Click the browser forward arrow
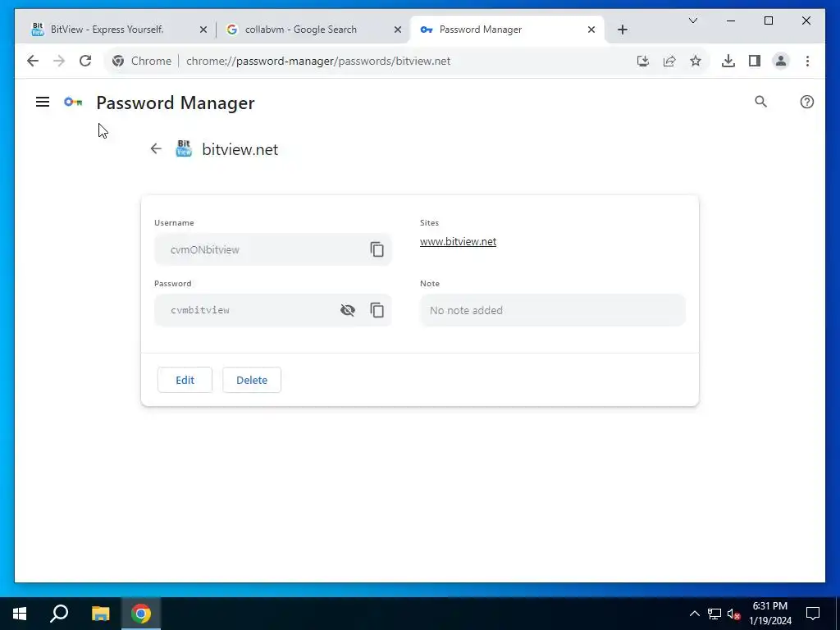This screenshot has width=840, height=630. 59,61
